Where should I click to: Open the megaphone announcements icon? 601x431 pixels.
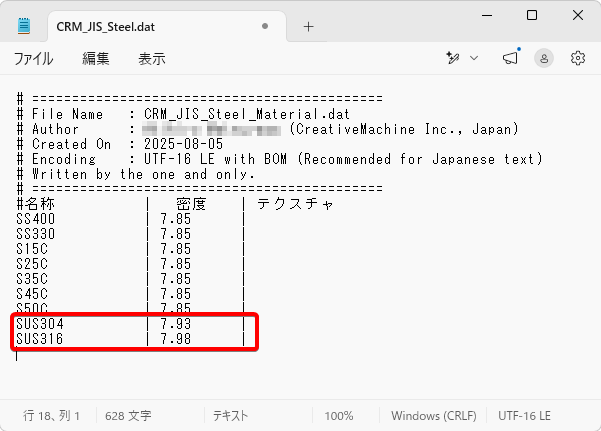click(511, 58)
